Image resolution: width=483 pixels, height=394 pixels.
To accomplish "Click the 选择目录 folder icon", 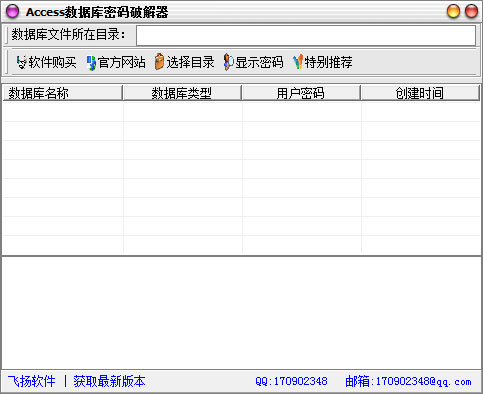I will click(160, 62).
